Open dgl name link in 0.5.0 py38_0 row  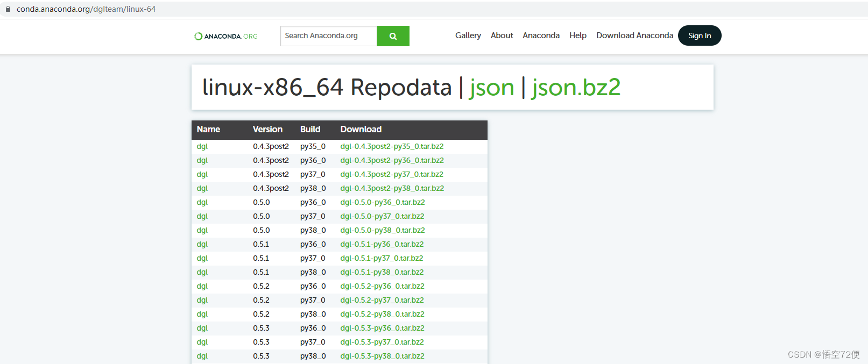click(202, 230)
